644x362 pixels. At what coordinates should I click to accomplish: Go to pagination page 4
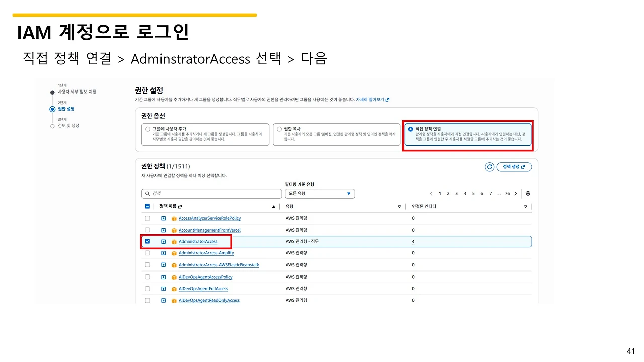click(x=465, y=194)
